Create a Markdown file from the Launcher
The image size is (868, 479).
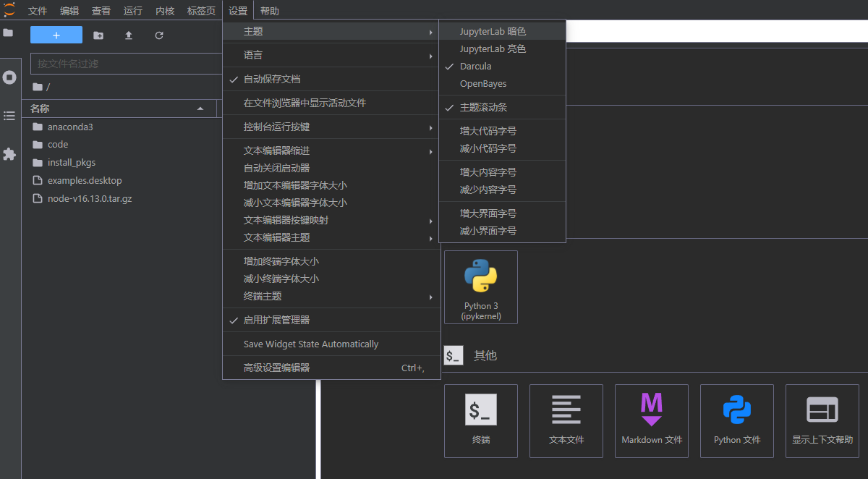tap(651, 421)
